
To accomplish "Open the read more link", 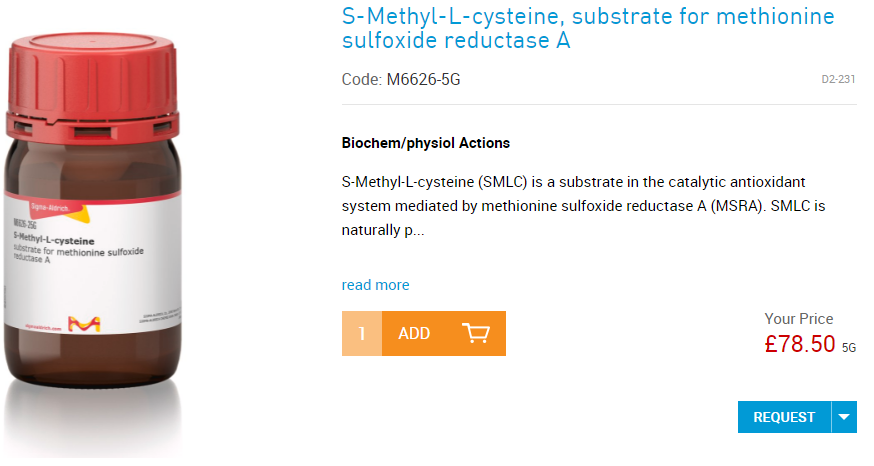I will coord(375,285).
